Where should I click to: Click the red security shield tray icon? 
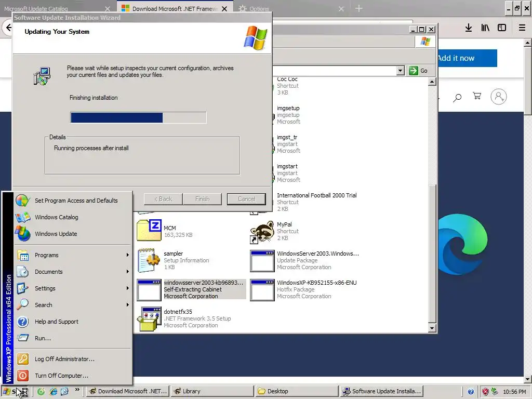[x=485, y=392]
